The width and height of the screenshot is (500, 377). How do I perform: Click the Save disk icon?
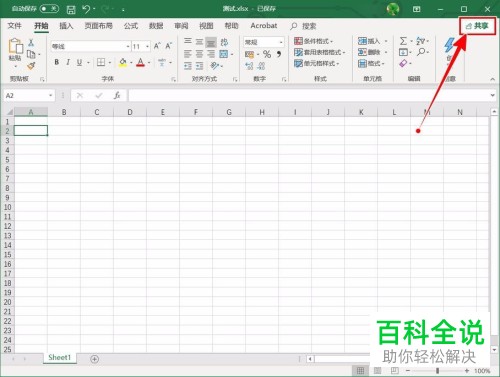71,9
